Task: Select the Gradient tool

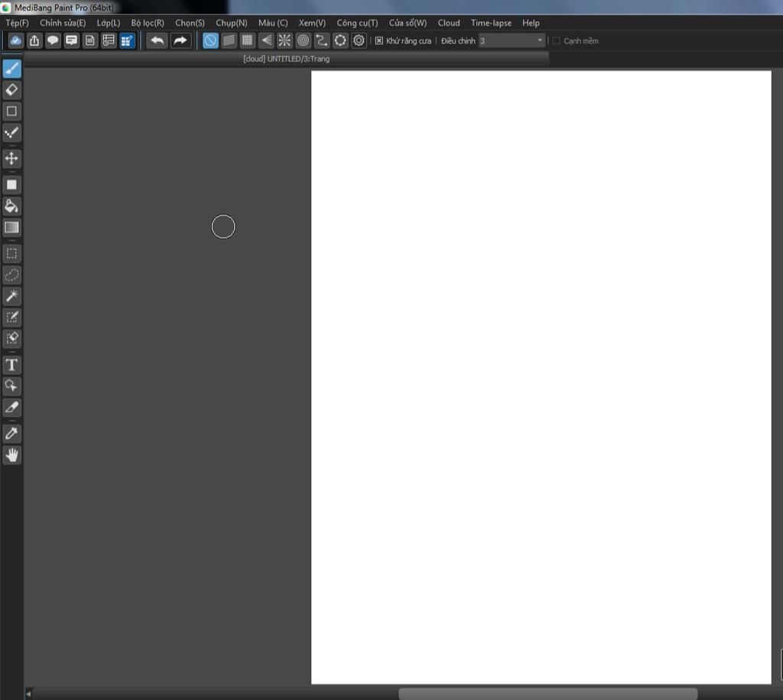Action: [12, 227]
